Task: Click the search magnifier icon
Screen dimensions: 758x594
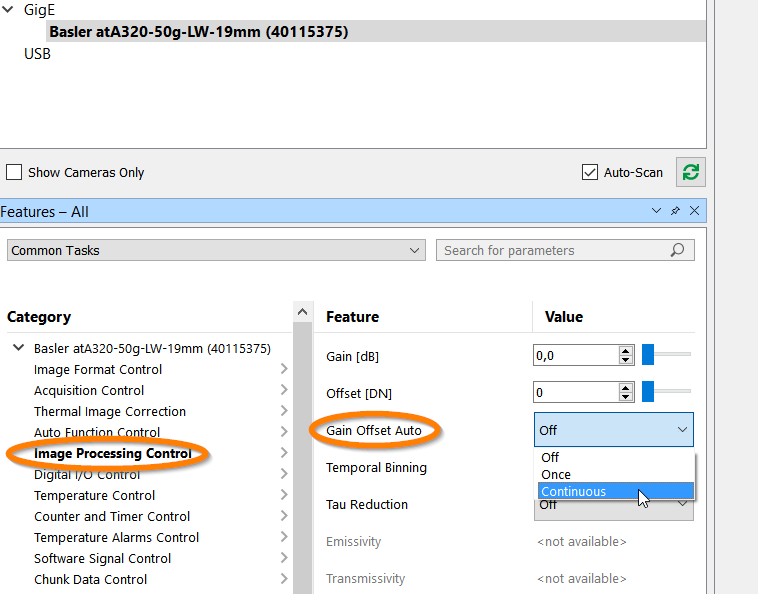Action: tap(677, 250)
